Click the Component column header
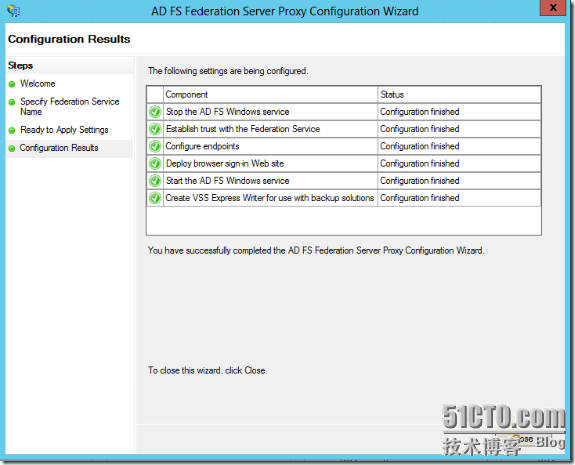The width and height of the screenshot is (575, 465). (270, 95)
